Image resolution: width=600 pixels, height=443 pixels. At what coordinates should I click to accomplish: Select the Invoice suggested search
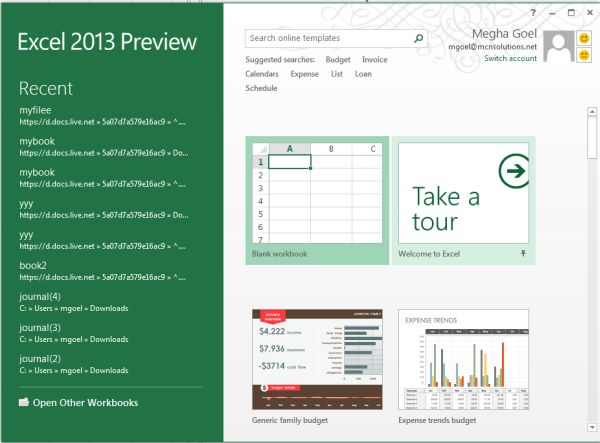point(375,60)
